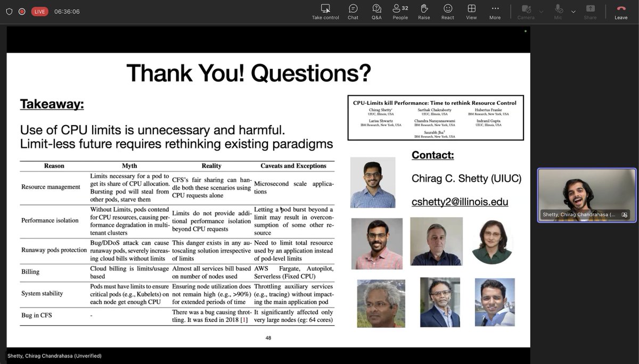Image resolution: width=639 pixels, height=364 pixels.
Task: Click the Reality column header
Action: 211,166
